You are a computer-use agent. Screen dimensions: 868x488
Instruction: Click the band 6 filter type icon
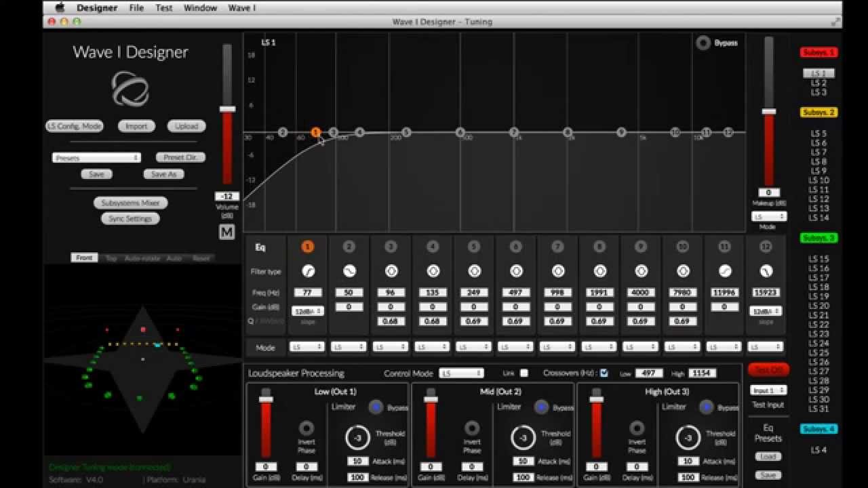click(x=516, y=271)
